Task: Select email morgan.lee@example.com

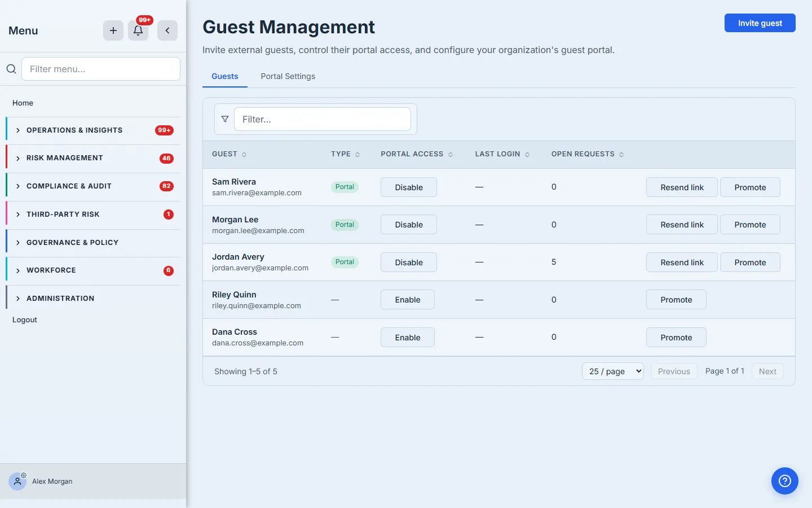Action: 258,230
